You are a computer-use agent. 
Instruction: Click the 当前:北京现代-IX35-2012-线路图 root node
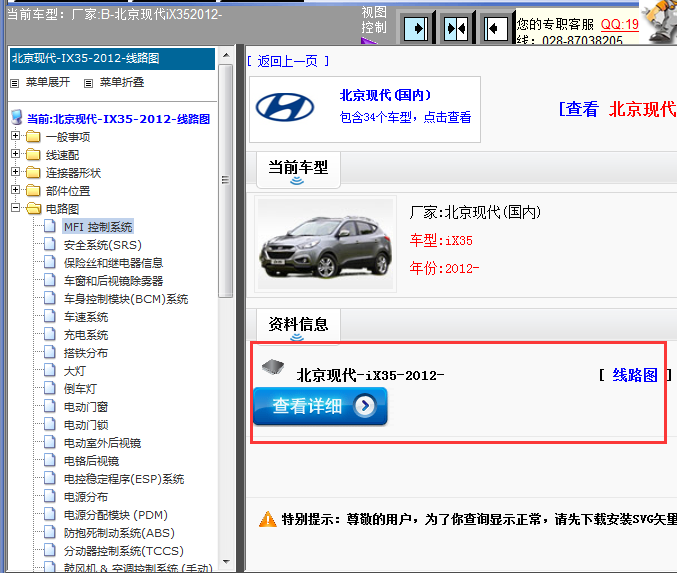(x=118, y=119)
